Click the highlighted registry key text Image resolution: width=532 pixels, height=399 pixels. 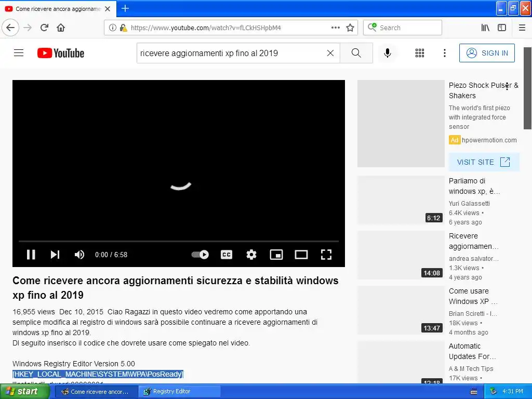click(x=98, y=374)
